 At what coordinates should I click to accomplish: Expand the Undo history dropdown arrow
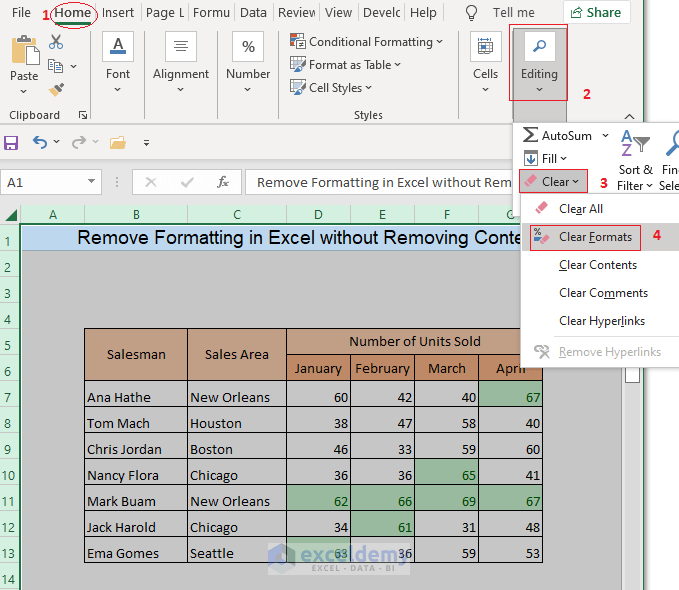(x=56, y=142)
